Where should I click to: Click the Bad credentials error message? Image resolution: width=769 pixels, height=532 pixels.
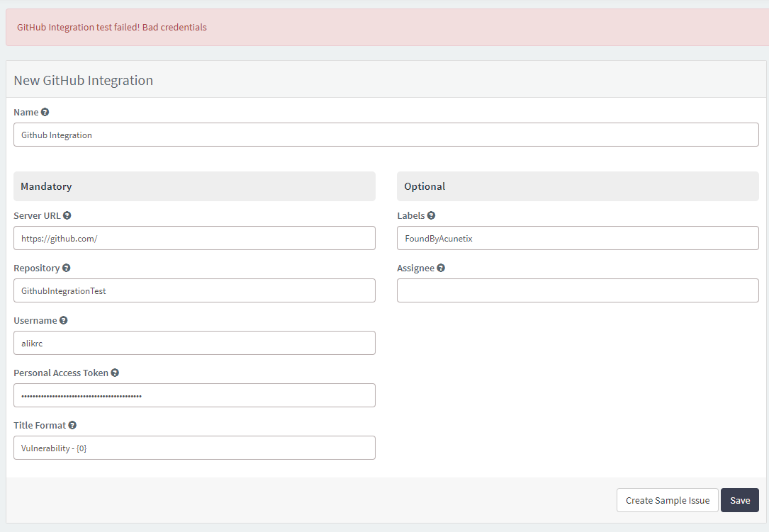tap(112, 28)
